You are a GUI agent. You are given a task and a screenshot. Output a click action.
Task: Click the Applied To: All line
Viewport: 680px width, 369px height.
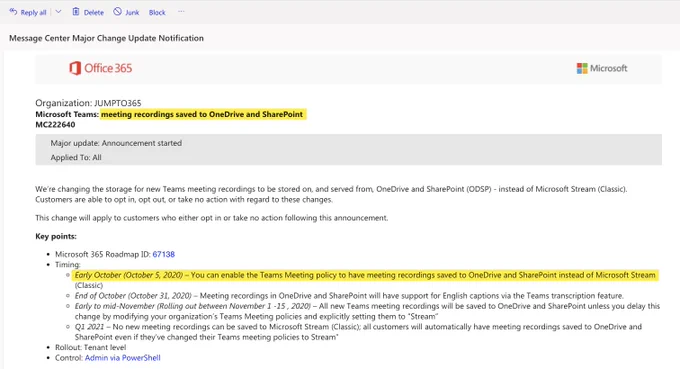pyautogui.click(x=76, y=157)
